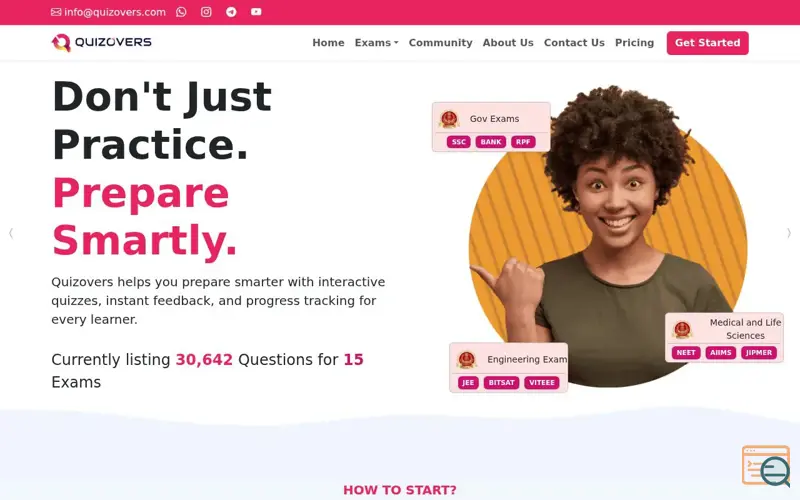This screenshot has height=500, width=800.
Task: Click the info@quizovers.com email address
Action: click(115, 12)
